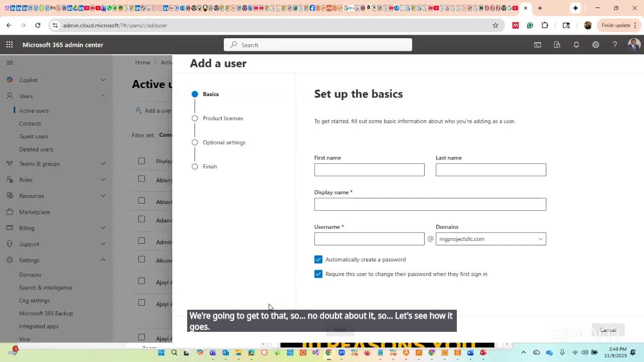Viewport: 644px width, 362px height.
Task: Open the volume icon in system tray
Action: (585, 352)
